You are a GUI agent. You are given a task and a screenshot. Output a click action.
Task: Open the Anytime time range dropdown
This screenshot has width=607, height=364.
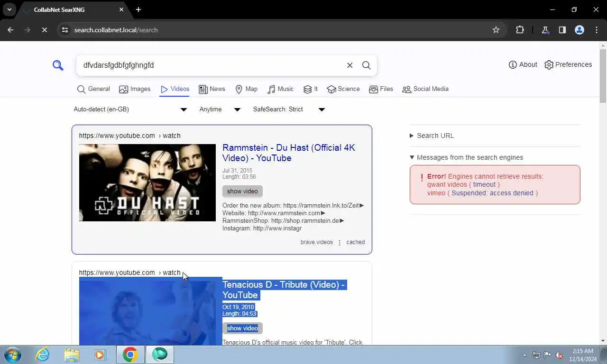220,109
